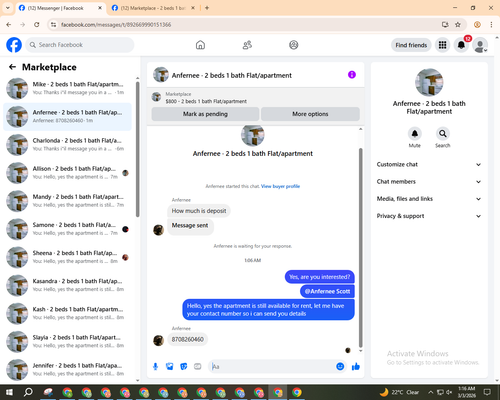Open a new browser tab
500x400 pixels.
click(x=207, y=8)
